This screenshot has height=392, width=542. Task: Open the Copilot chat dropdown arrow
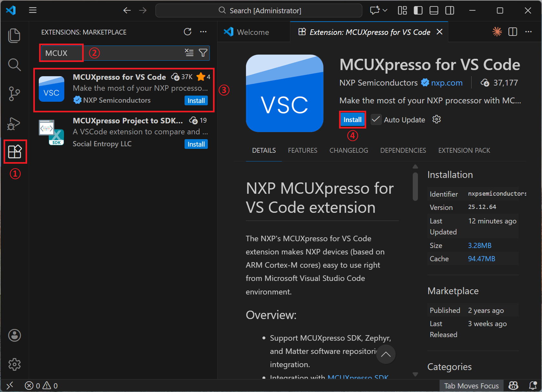coord(385,11)
